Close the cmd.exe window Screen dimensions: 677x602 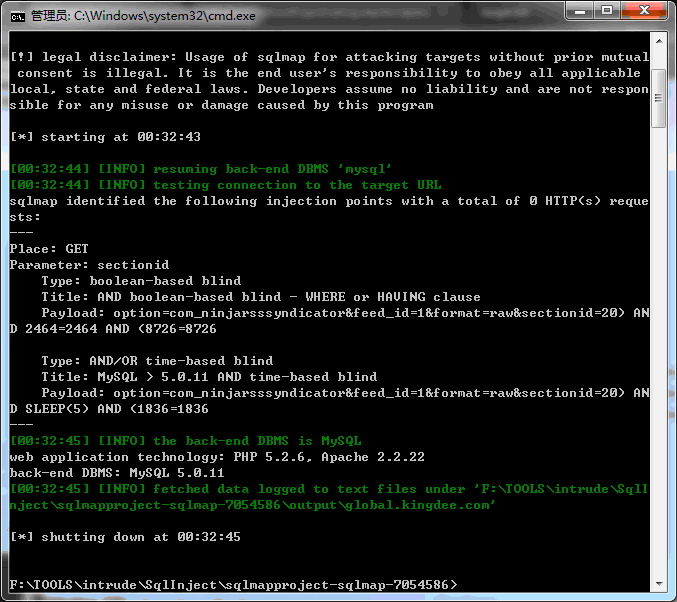point(644,11)
